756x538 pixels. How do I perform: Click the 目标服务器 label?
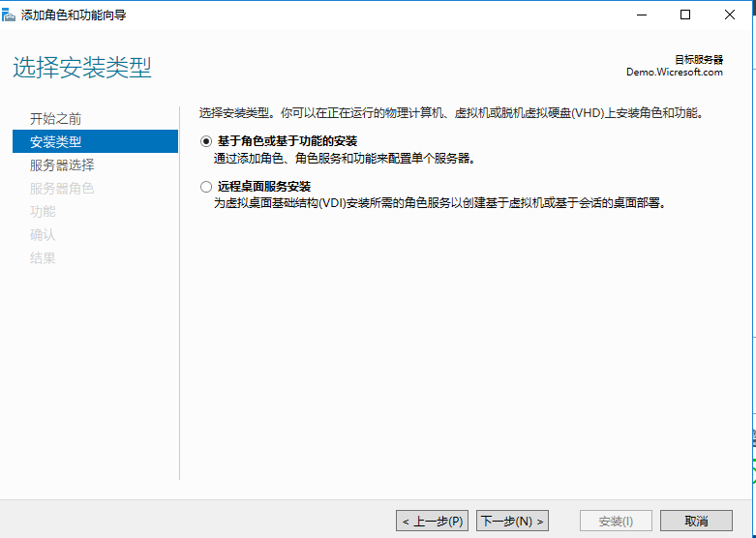[x=699, y=60]
